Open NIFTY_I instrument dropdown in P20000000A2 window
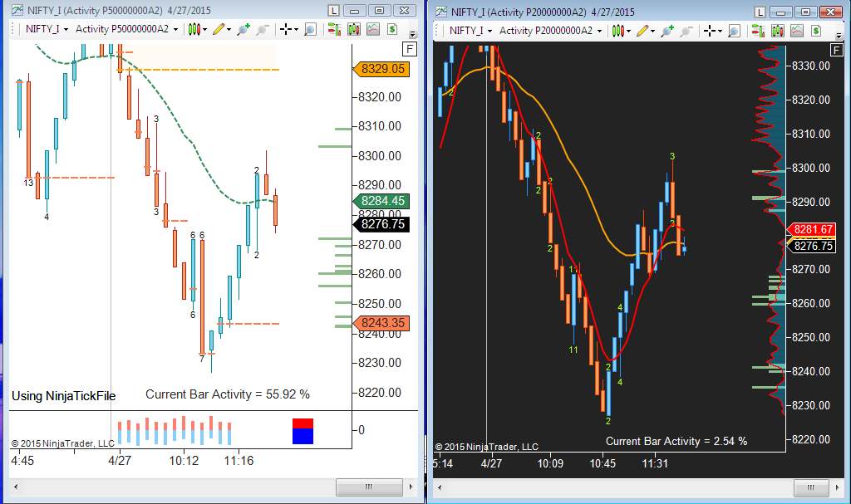The image size is (851, 504). (x=470, y=31)
